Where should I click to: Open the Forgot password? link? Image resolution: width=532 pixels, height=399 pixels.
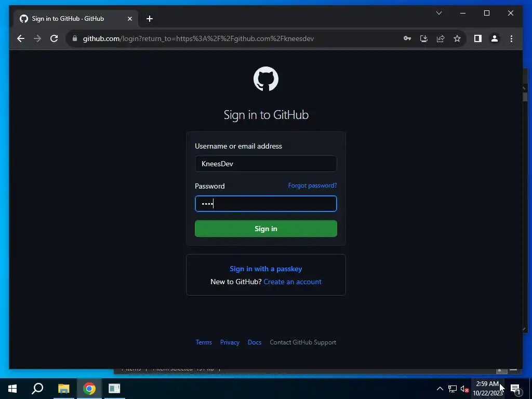pos(312,185)
